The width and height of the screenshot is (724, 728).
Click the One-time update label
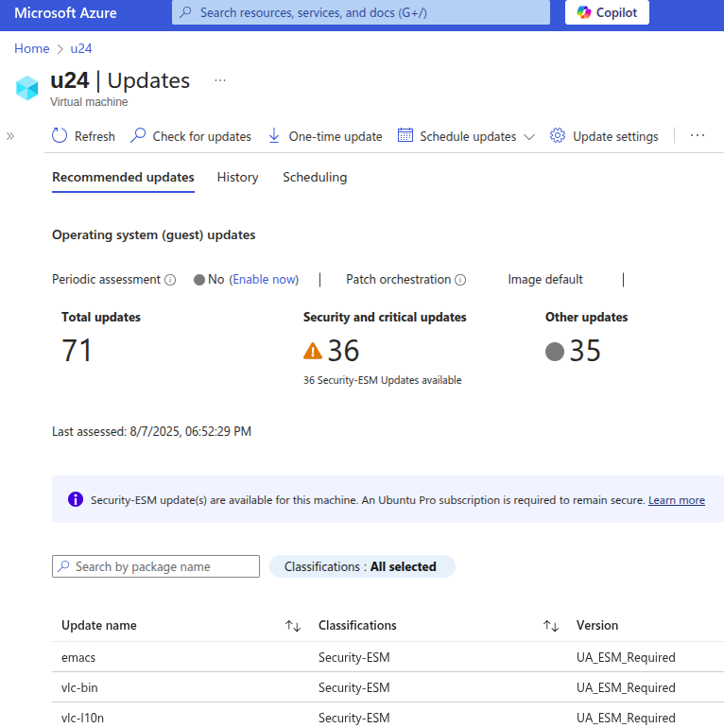pyautogui.click(x=336, y=136)
